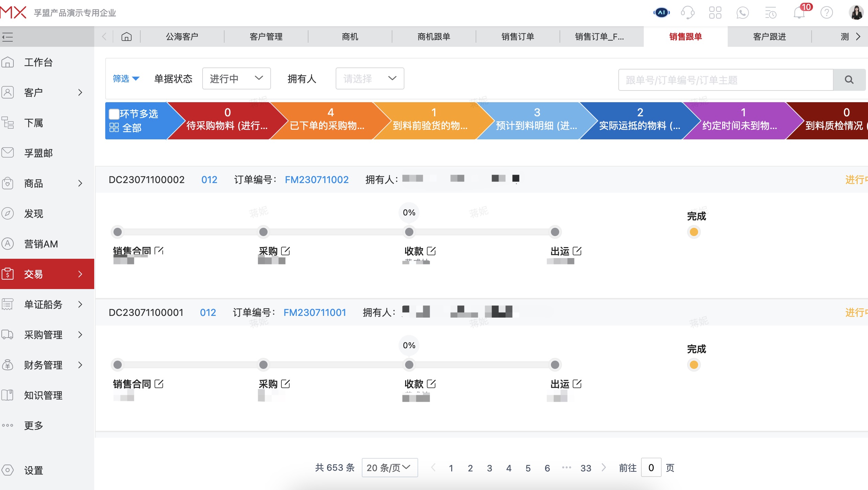Viewport: 868px width, 490px height.
Task: Collapse the left sidebar
Action: 8,37
